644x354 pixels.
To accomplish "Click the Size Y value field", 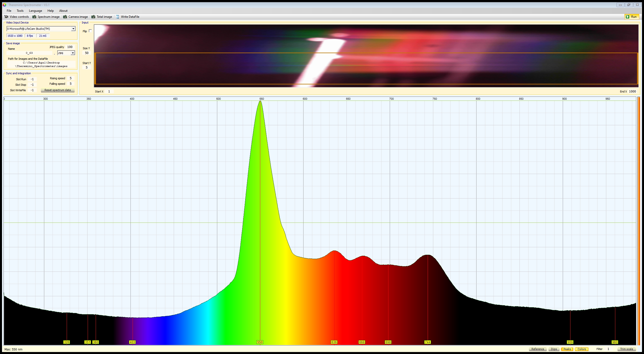I will (87, 53).
